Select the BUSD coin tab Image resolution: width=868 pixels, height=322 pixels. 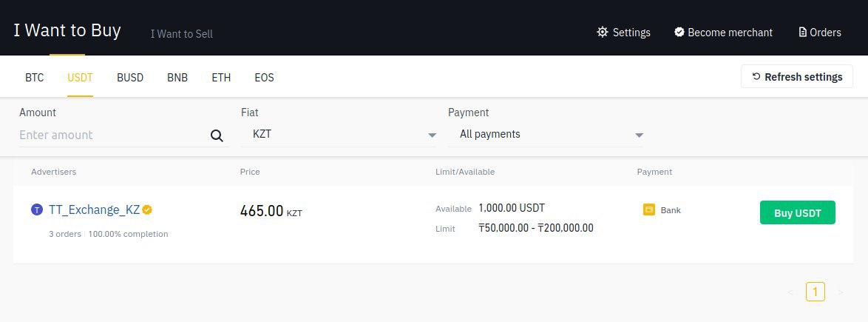pyautogui.click(x=130, y=78)
